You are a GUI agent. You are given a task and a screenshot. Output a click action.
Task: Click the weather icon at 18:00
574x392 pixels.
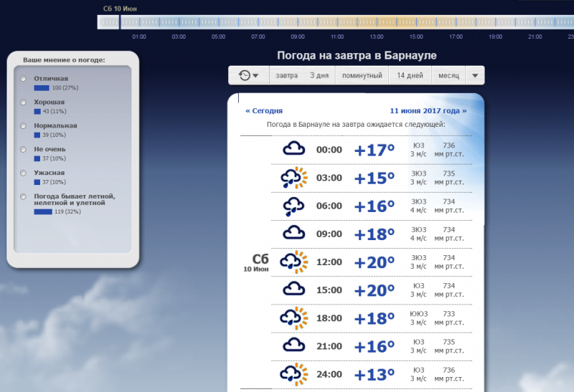[x=293, y=317]
